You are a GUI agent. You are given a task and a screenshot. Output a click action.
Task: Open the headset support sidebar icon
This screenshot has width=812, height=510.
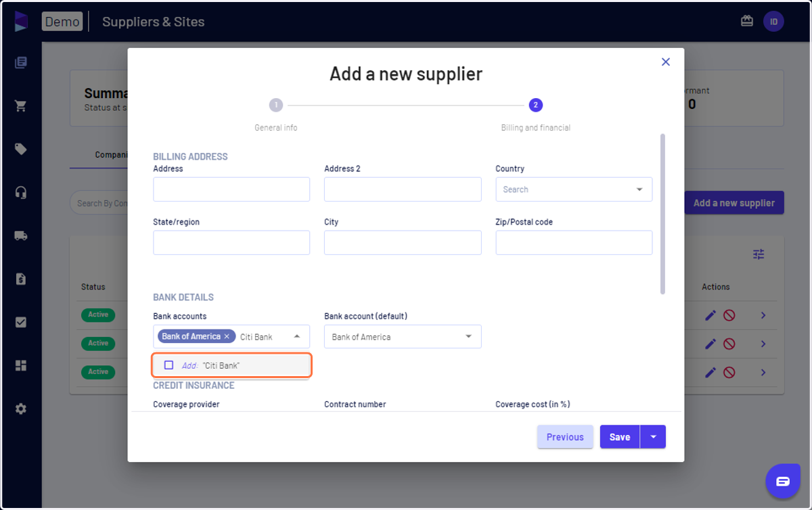coord(21,193)
